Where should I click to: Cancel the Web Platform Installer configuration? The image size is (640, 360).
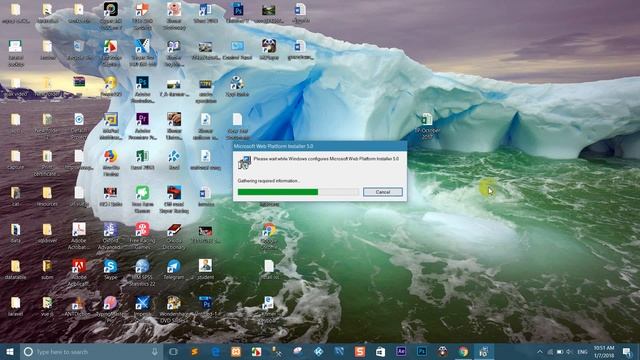[382, 192]
